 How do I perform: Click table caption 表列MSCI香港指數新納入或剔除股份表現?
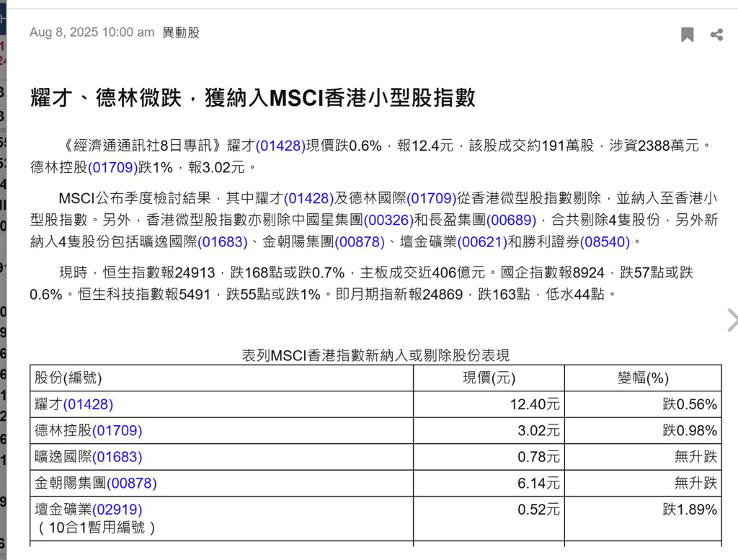(x=375, y=355)
